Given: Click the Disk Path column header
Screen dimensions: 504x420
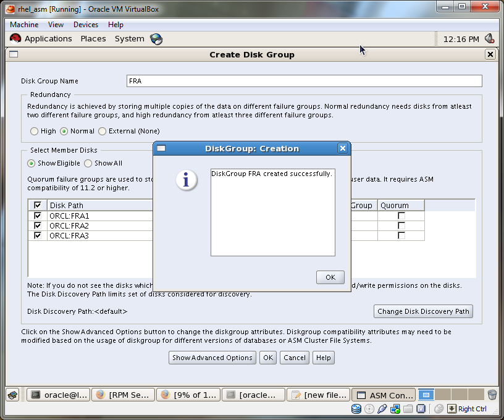Looking at the screenshot, I should point(100,205).
